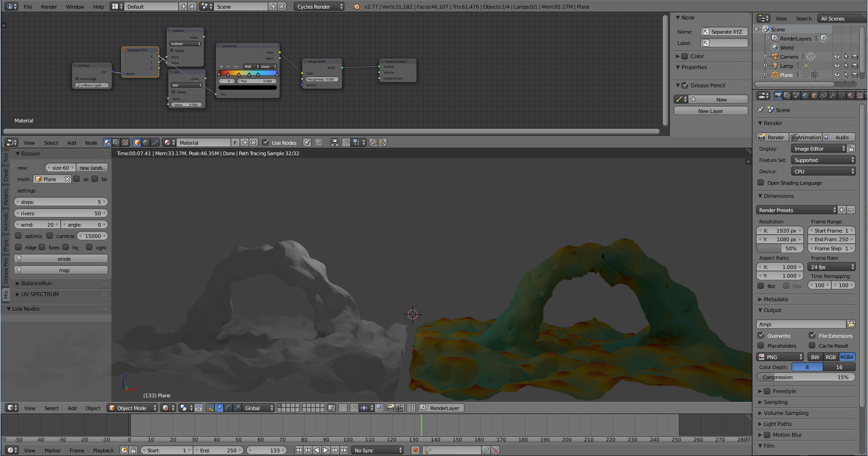Expand the Sampling panel
The width and height of the screenshot is (868, 456).
pos(775,402)
